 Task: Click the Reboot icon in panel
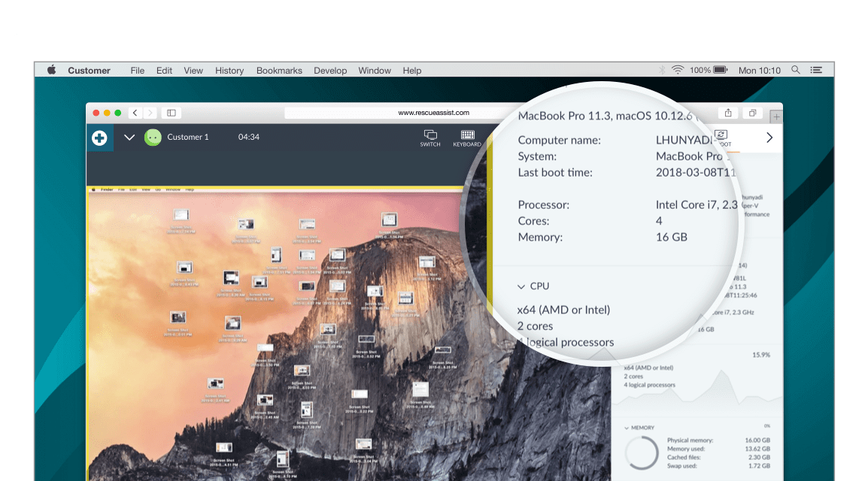[x=722, y=137]
